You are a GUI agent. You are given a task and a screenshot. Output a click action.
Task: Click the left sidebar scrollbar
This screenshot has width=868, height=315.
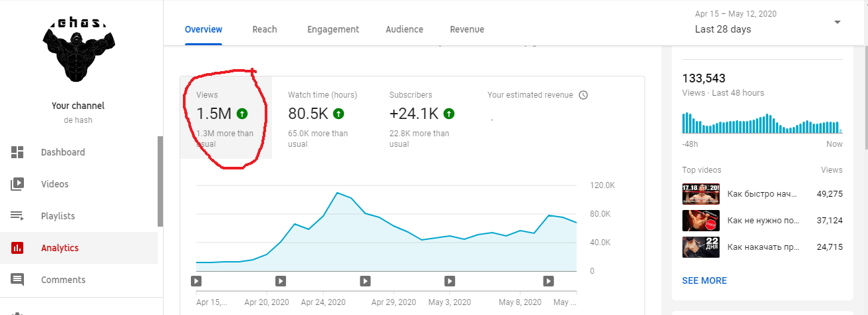(160, 181)
